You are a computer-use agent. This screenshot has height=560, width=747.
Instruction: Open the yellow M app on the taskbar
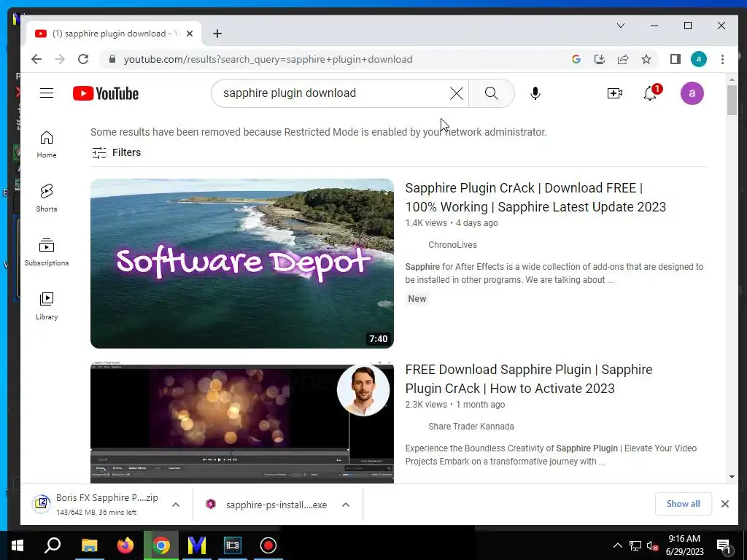pos(197,545)
